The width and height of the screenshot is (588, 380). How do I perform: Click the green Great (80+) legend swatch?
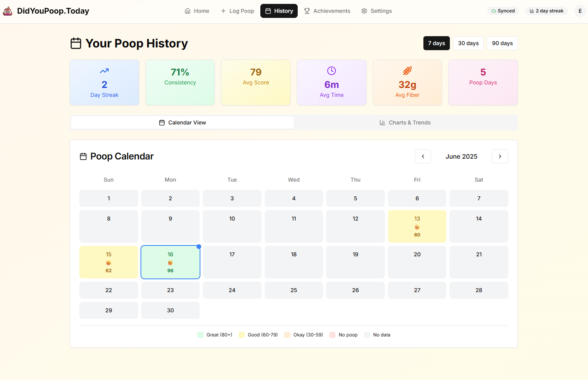(x=200, y=334)
